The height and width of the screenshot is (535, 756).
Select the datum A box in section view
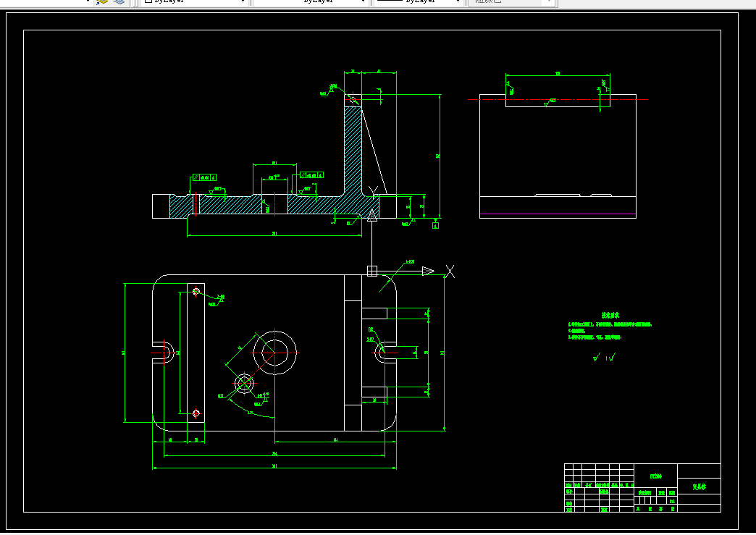435,225
